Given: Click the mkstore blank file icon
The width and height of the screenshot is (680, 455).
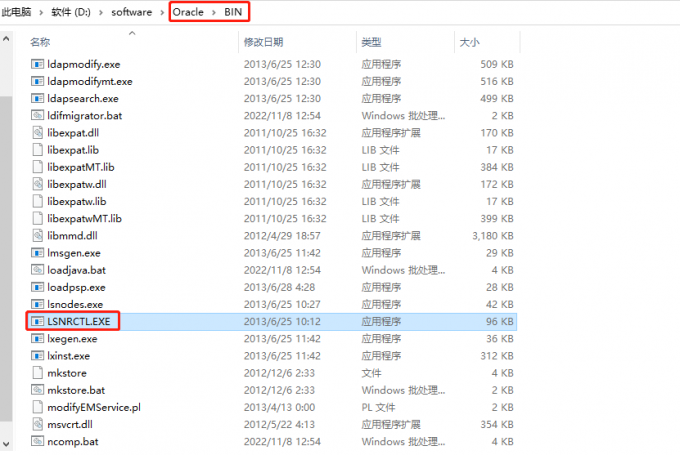Looking at the screenshot, I should 37,373.
